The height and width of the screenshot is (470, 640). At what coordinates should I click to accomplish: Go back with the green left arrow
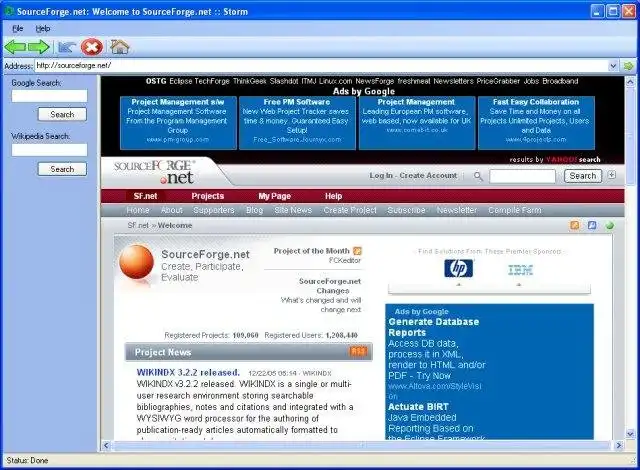pos(15,47)
